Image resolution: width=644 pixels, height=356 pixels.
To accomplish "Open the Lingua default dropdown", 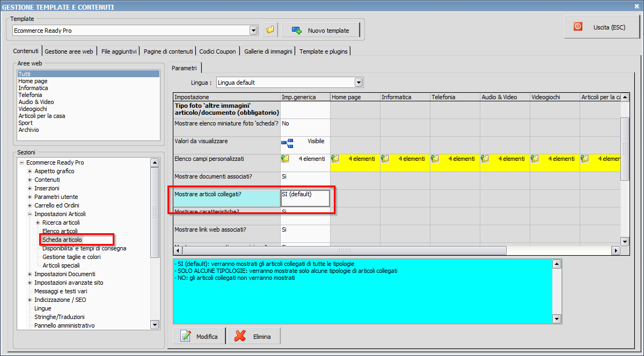I will [359, 83].
